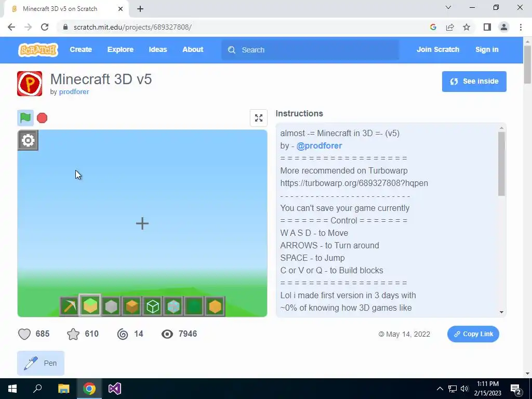Click the address bar URL
The image size is (532, 399).
click(132, 27)
